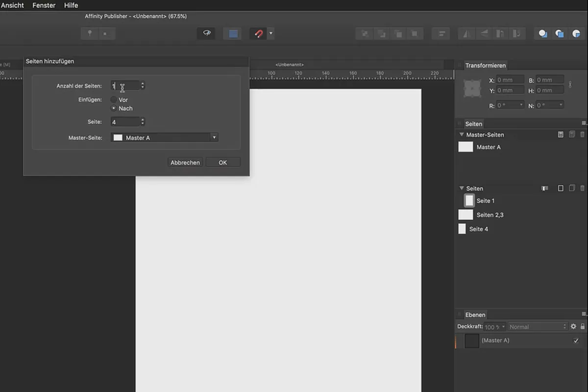Image resolution: width=588 pixels, height=392 pixels.
Task: Click the H height field
Action: (550, 90)
